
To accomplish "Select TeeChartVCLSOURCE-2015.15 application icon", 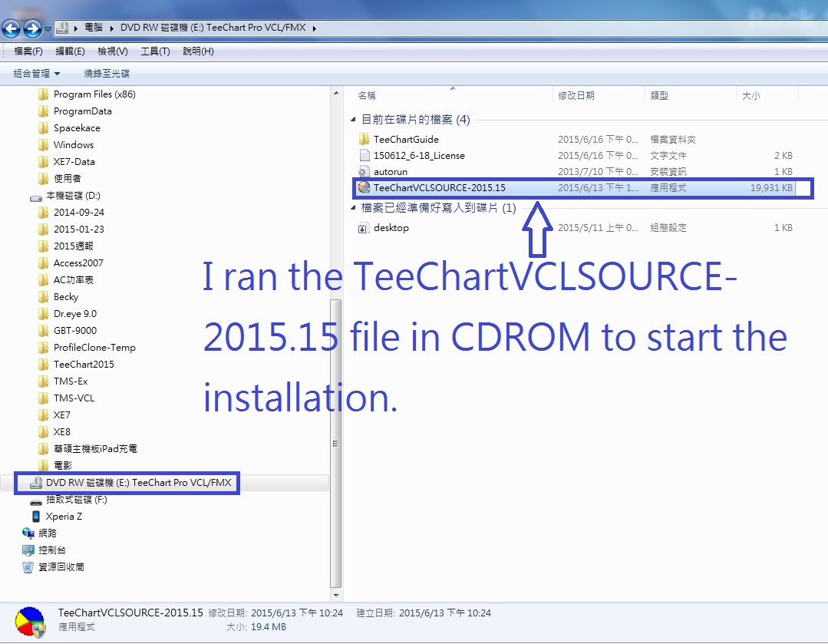I will point(364,187).
